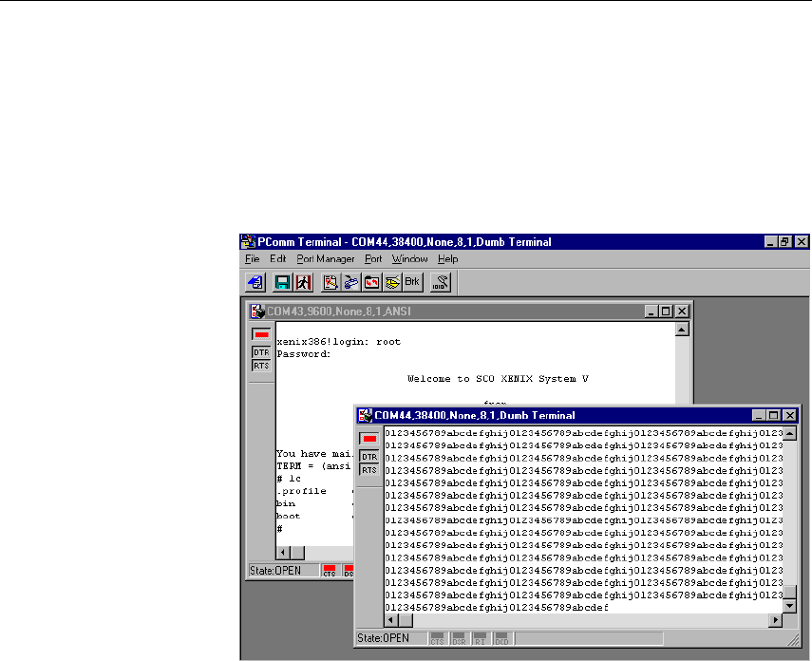Click the COM44 left scroll arrow
812x661 pixels.
pyautogui.click(x=391, y=620)
